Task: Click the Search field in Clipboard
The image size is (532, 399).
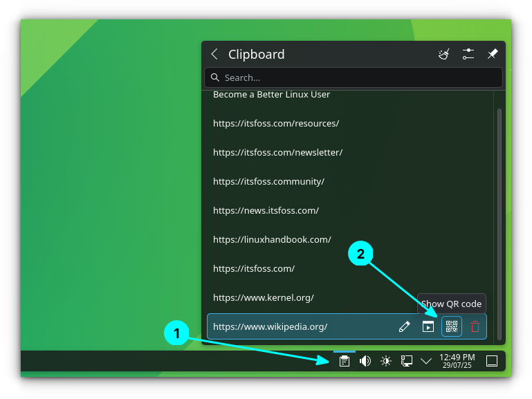Action: [353, 77]
